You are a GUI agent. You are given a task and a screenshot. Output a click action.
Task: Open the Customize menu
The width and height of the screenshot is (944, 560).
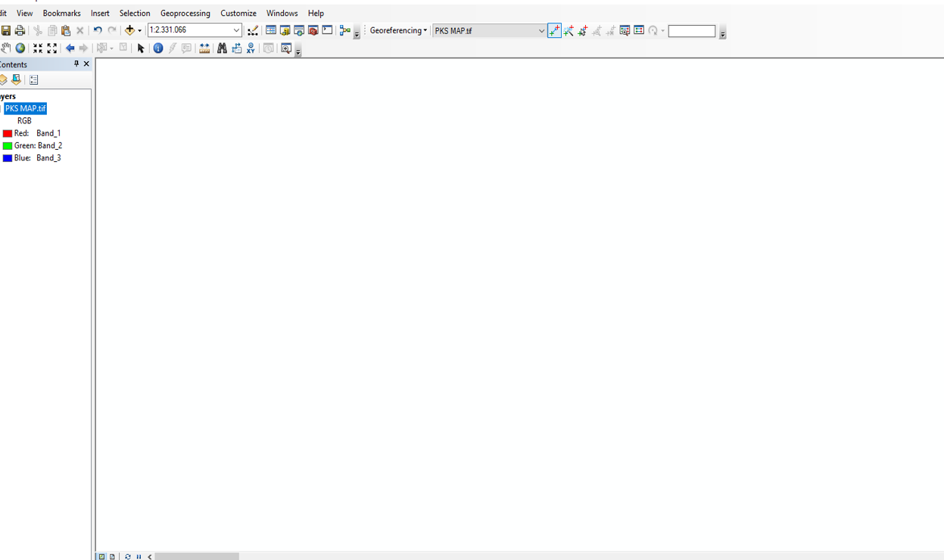tap(238, 13)
